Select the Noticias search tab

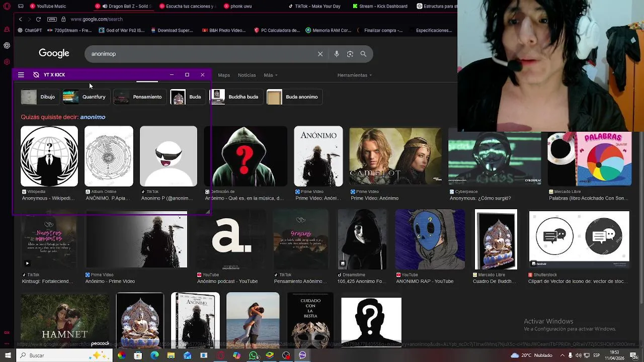point(247,75)
